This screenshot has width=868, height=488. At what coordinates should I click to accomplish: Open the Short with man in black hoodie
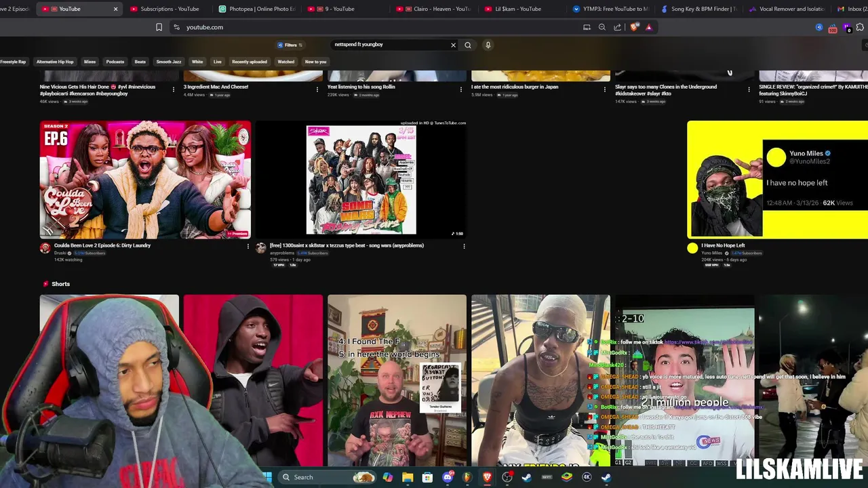click(253, 380)
